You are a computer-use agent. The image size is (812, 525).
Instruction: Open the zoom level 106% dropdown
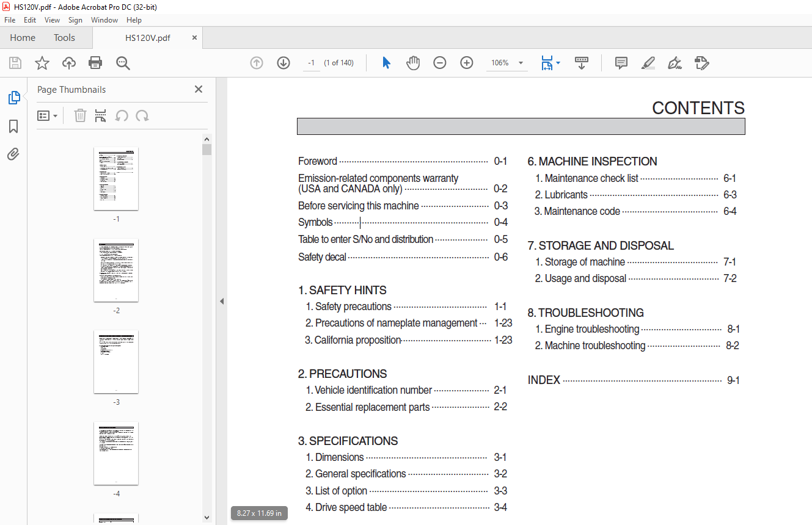click(521, 63)
